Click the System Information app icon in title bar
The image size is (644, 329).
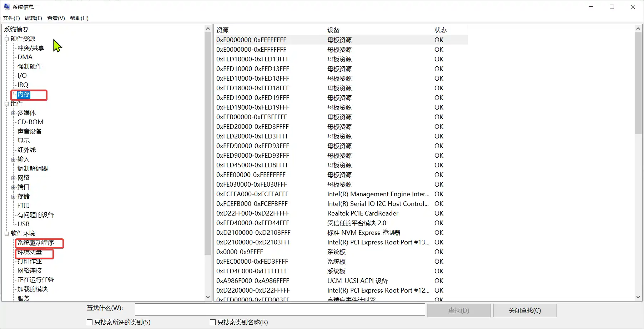pyautogui.click(x=7, y=7)
